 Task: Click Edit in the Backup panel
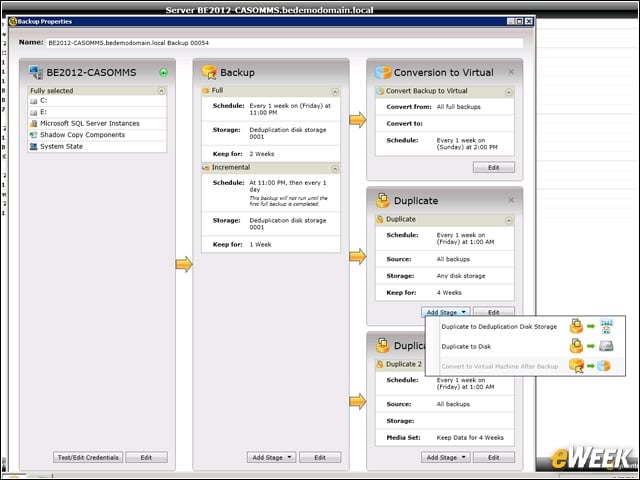(x=320, y=458)
